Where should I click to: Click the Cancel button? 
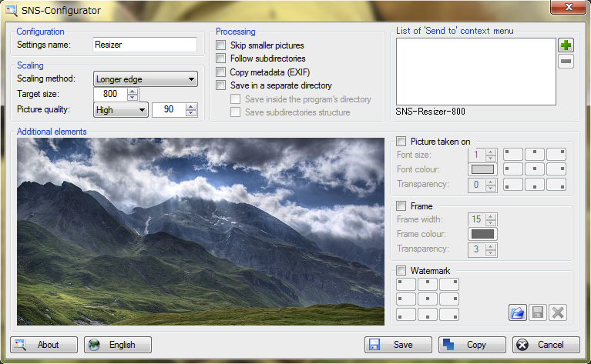point(546,345)
